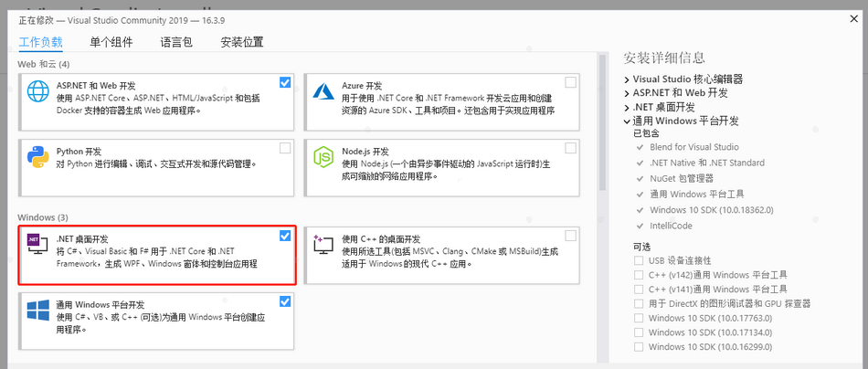Click the 已包含 label in details panel
Screen dimensions: 868x369
coord(646,133)
